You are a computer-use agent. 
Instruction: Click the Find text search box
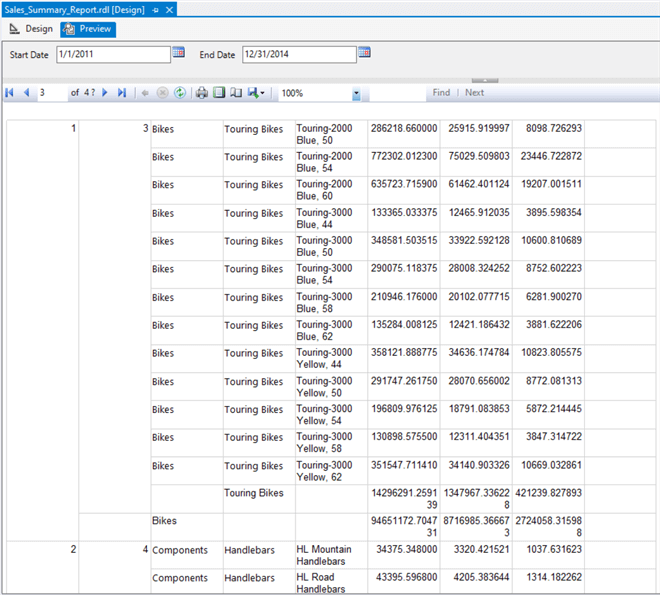tap(397, 93)
